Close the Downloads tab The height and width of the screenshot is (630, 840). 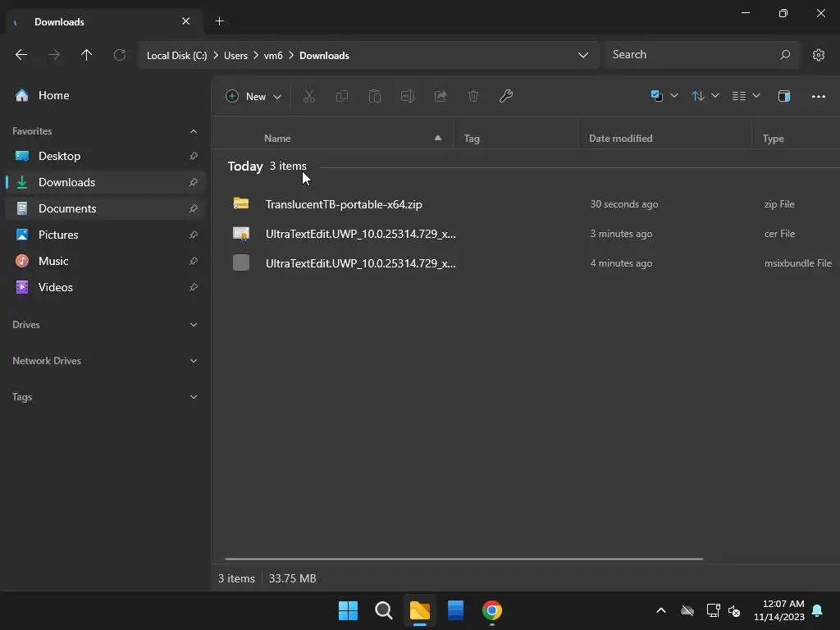(186, 21)
